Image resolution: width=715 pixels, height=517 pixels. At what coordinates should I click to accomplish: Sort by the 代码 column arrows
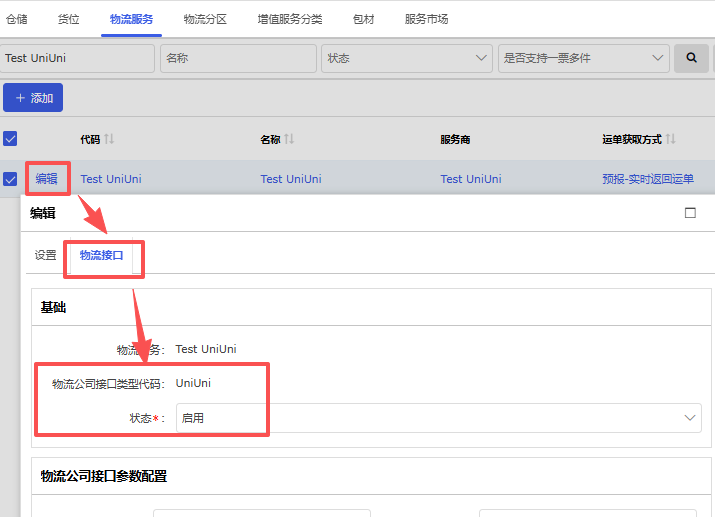[x=110, y=139]
